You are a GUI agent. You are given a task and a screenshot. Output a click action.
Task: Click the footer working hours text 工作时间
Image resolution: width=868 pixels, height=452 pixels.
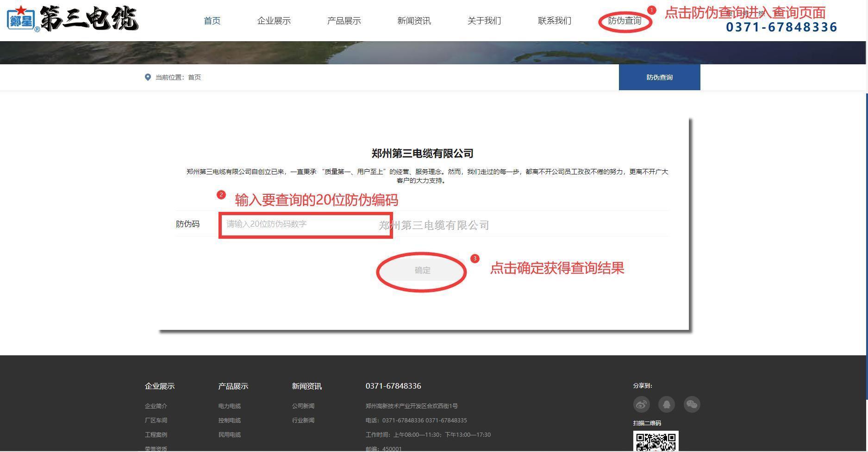coord(428,434)
